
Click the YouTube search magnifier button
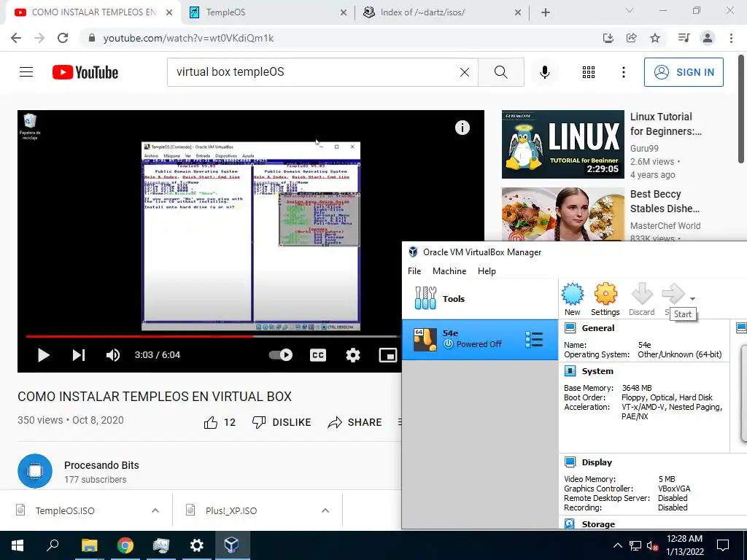500,72
